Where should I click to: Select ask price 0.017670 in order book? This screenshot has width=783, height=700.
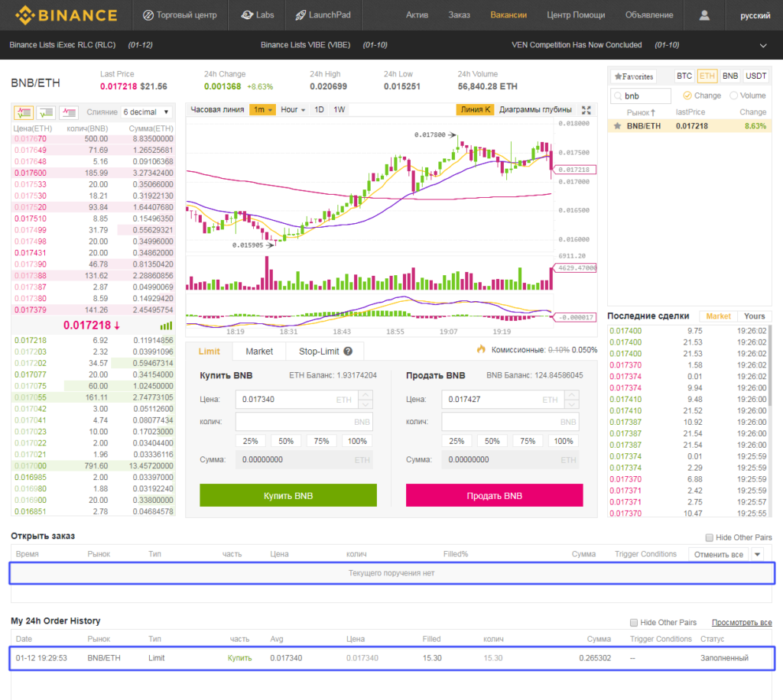tap(31, 139)
